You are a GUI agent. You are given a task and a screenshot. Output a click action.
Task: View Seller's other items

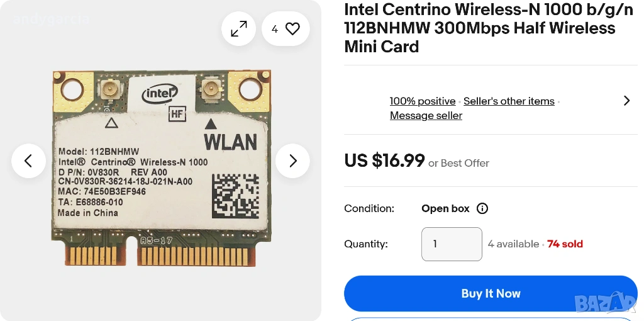click(509, 101)
